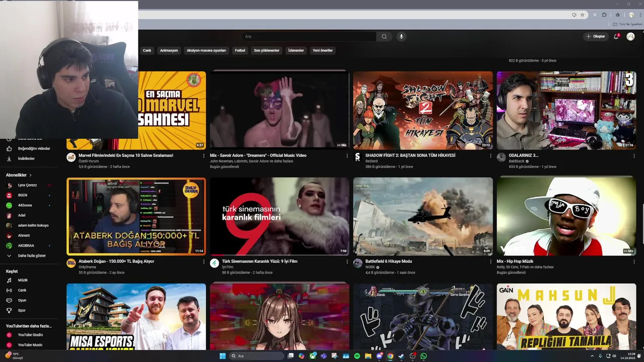Select the Yeni öneriler filter chip
644x362 pixels.
(x=323, y=50)
